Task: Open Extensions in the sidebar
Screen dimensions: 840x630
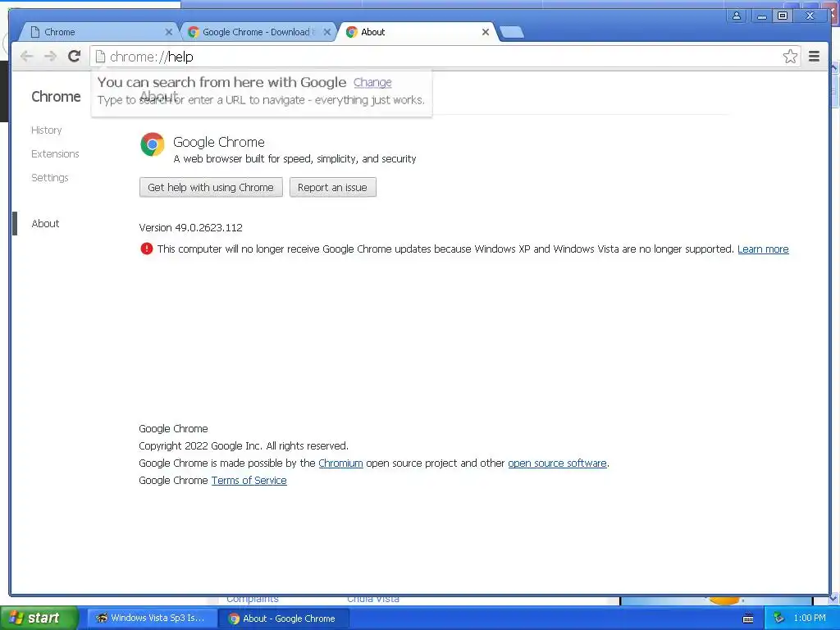Action: 55,153
